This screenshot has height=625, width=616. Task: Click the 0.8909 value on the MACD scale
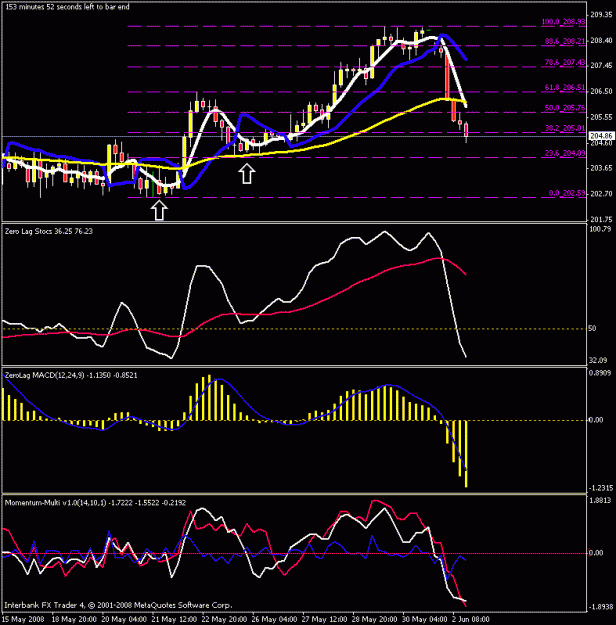coord(600,373)
